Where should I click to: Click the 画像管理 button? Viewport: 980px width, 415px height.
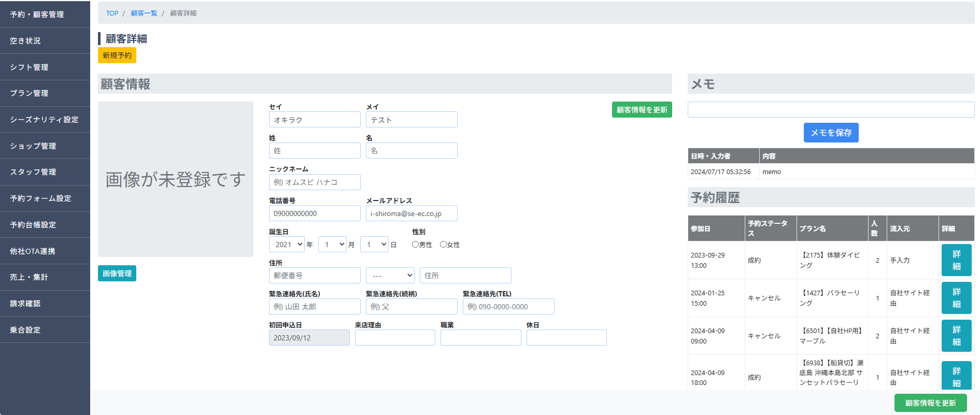point(117,274)
